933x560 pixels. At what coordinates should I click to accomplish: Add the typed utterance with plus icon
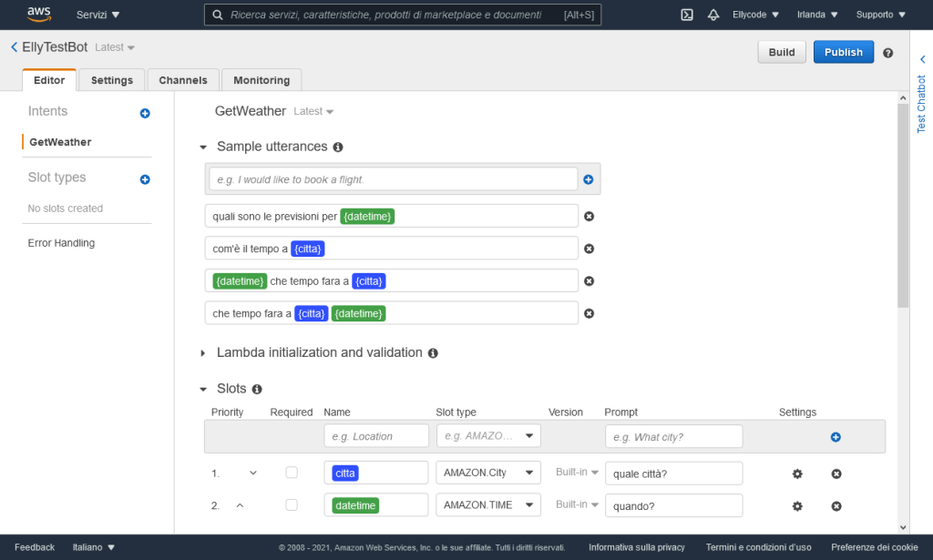pos(588,179)
